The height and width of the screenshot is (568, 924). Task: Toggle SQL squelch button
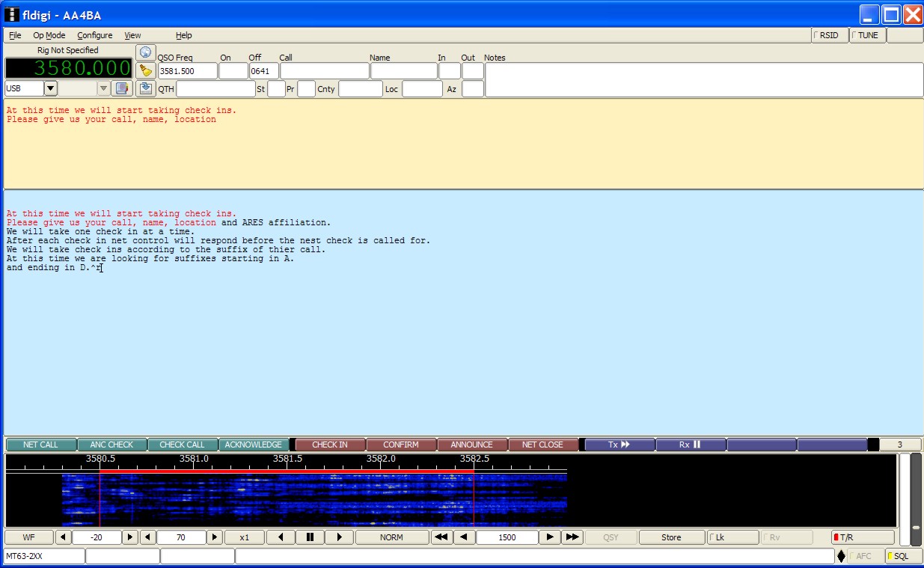coord(904,556)
